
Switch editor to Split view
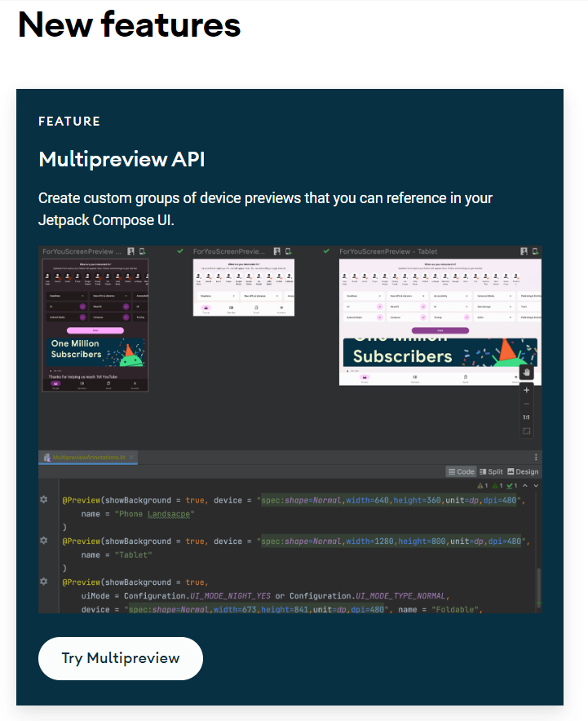pyautogui.click(x=491, y=471)
